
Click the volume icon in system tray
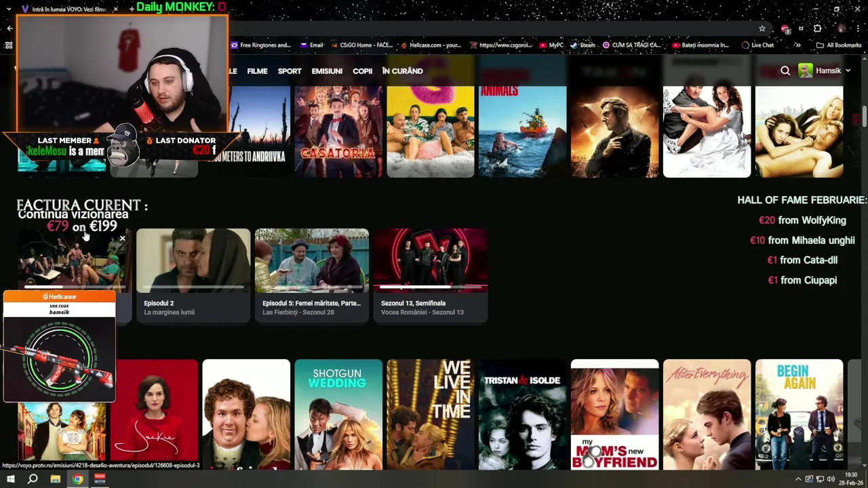(831, 479)
